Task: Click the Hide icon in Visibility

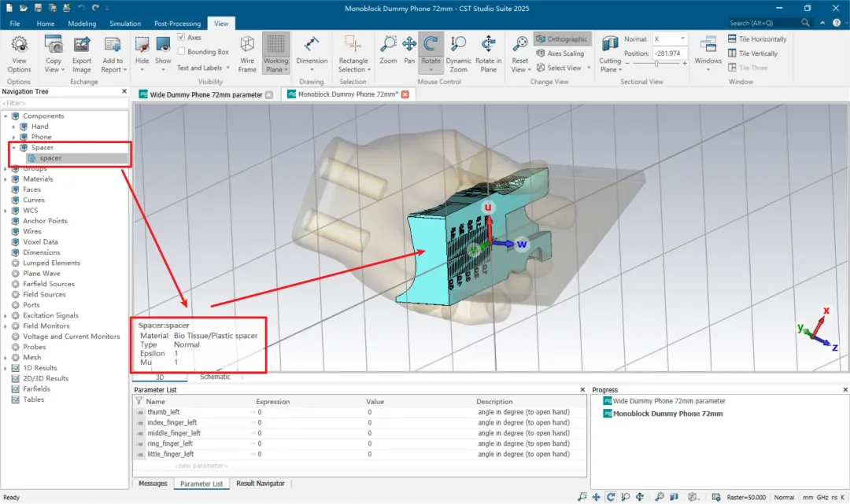Action: click(142, 44)
